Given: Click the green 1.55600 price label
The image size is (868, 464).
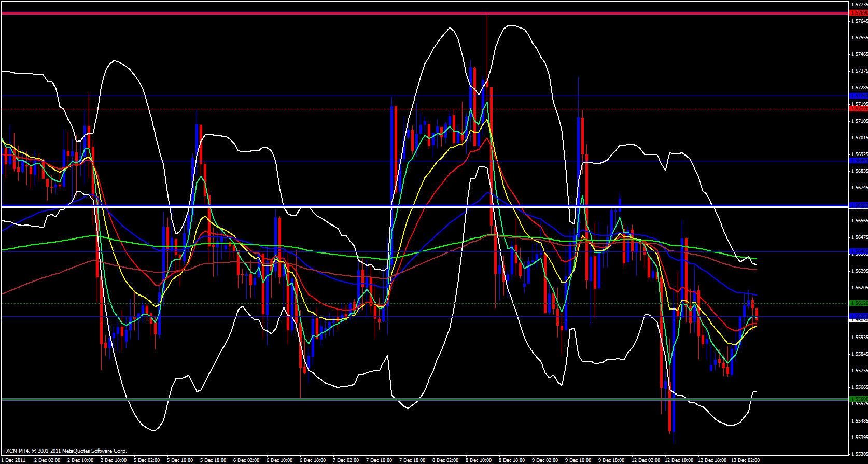Looking at the screenshot, I should tap(858, 399).
